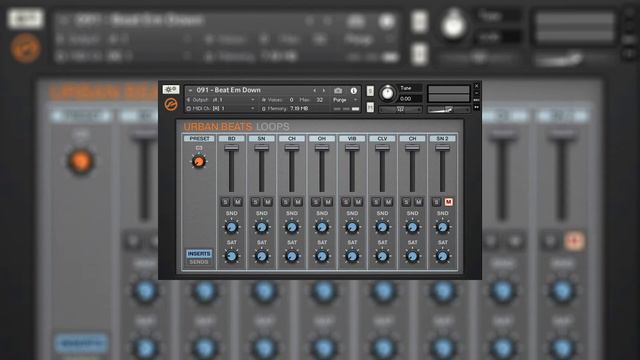Open the snapshot camera icon
The width and height of the screenshot is (640, 360).
point(338,90)
